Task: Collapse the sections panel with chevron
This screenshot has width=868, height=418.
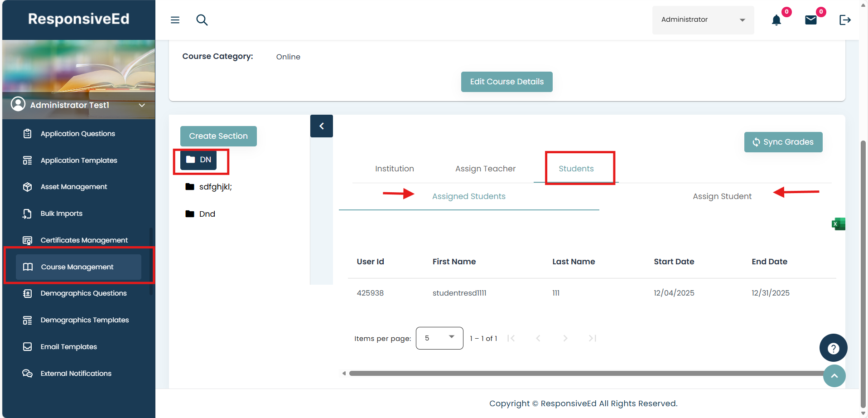Action: 322,126
